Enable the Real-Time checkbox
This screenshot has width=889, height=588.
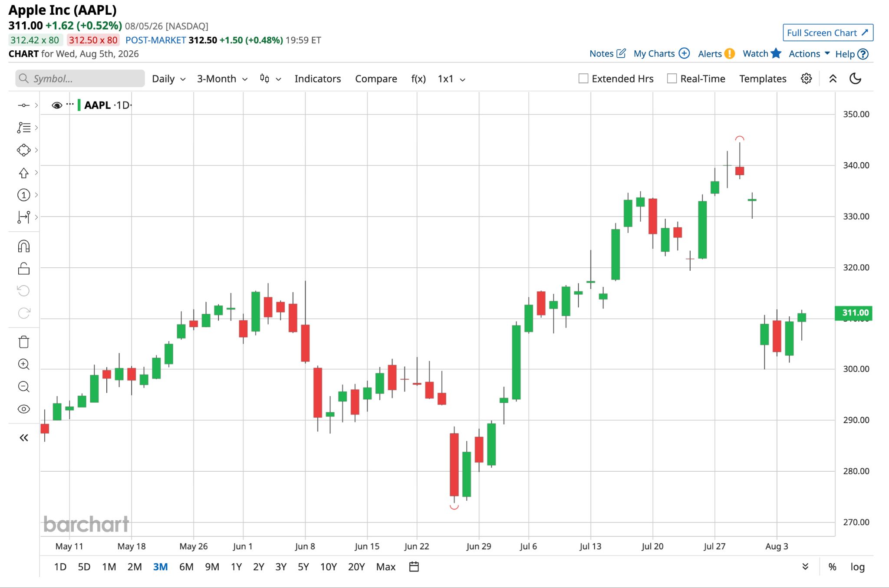point(672,79)
